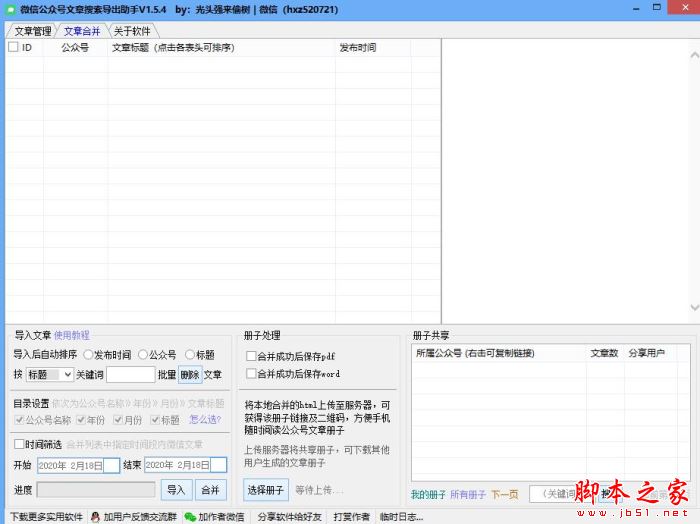Open the 按 标题 dropdown

pyautogui.click(x=50, y=374)
